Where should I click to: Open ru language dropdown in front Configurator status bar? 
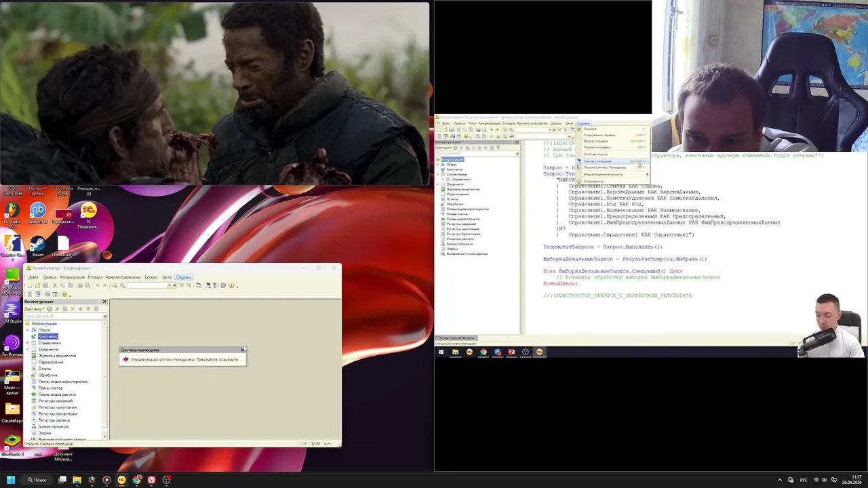point(328,444)
